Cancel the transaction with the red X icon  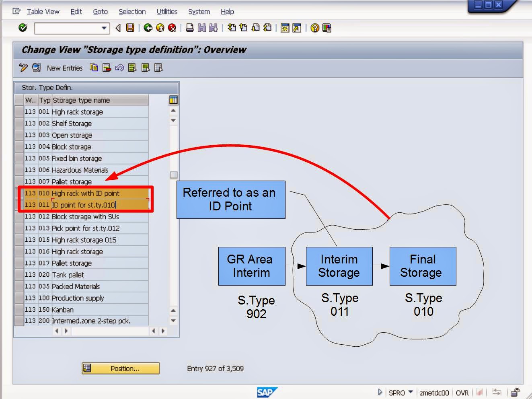coord(172,28)
